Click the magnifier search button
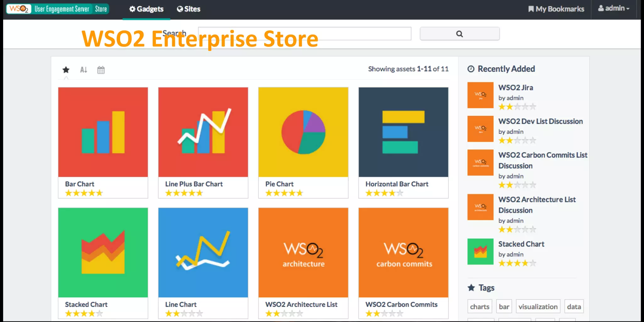 pos(459,34)
